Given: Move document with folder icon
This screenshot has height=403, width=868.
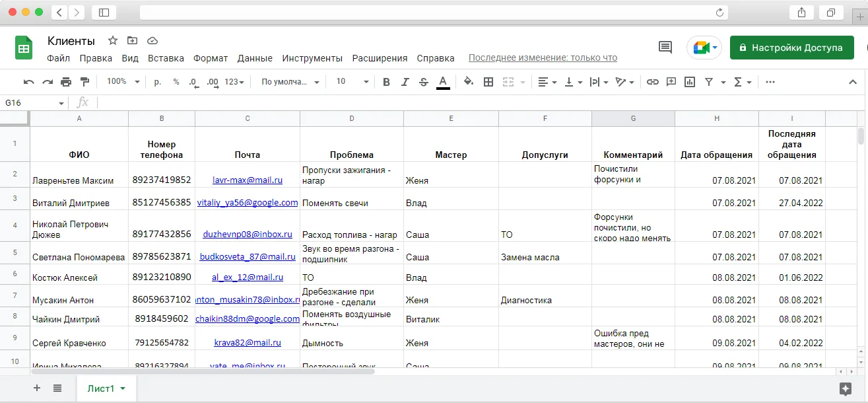Looking at the screenshot, I should click(133, 40).
